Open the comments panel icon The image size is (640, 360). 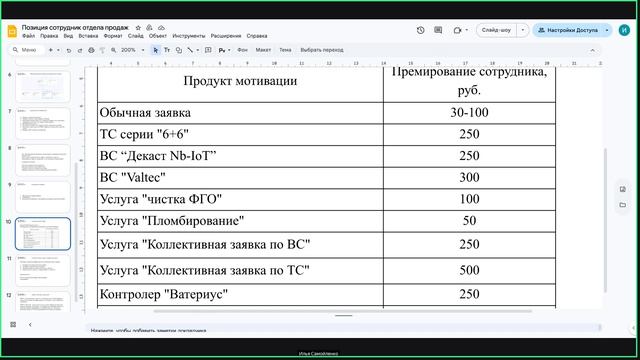[438, 30]
